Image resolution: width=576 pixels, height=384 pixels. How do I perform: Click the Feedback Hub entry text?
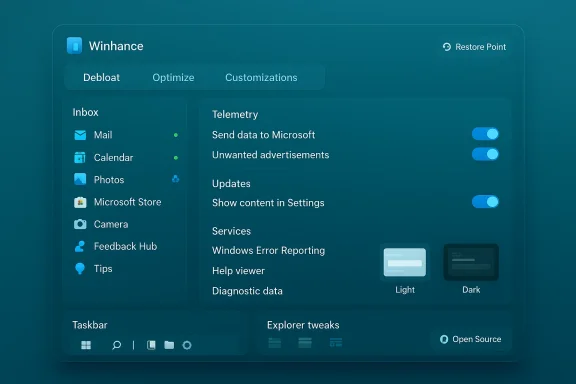(125, 246)
